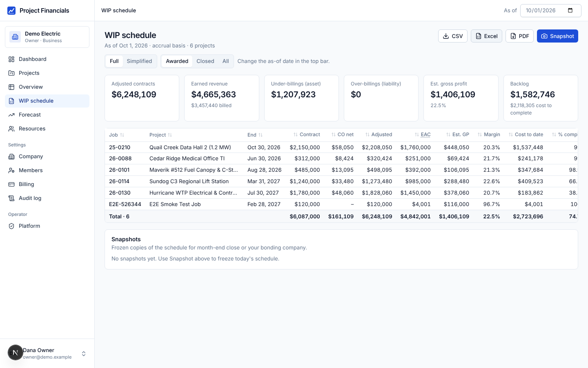Export the schedule to Excel

click(486, 36)
